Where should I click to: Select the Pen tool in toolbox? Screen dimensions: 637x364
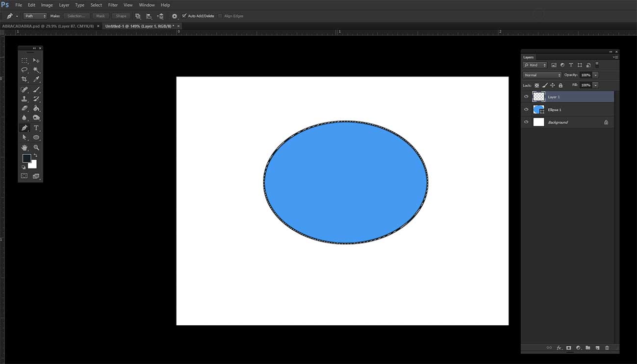click(25, 128)
